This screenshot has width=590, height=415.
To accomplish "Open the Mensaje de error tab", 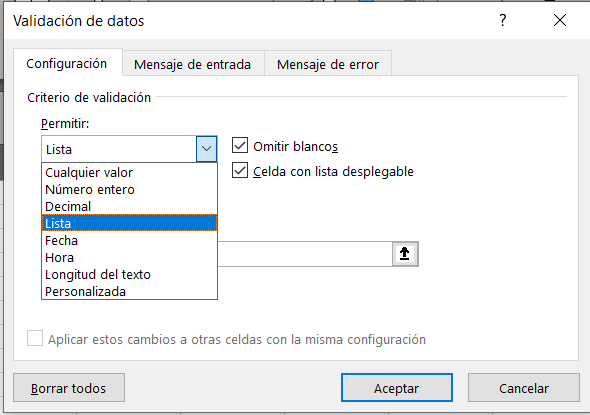I will click(328, 64).
